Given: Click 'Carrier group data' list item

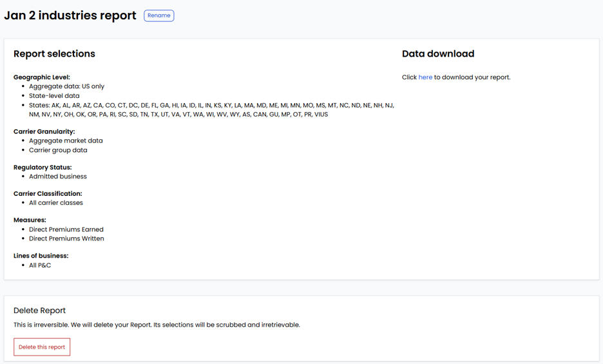Looking at the screenshot, I should [58, 150].
